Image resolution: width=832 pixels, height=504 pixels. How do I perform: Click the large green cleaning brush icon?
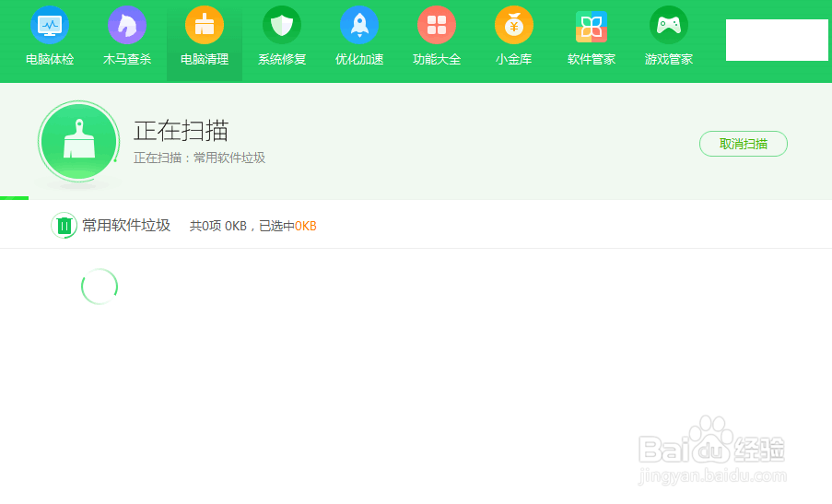tap(78, 142)
